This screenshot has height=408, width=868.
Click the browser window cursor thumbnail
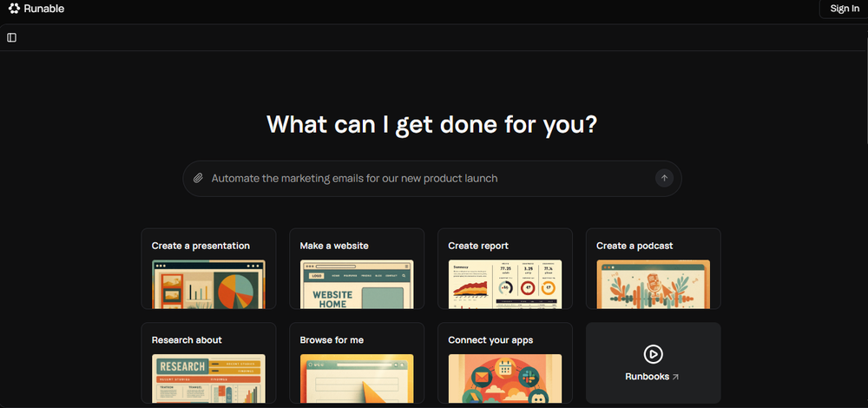(357, 378)
